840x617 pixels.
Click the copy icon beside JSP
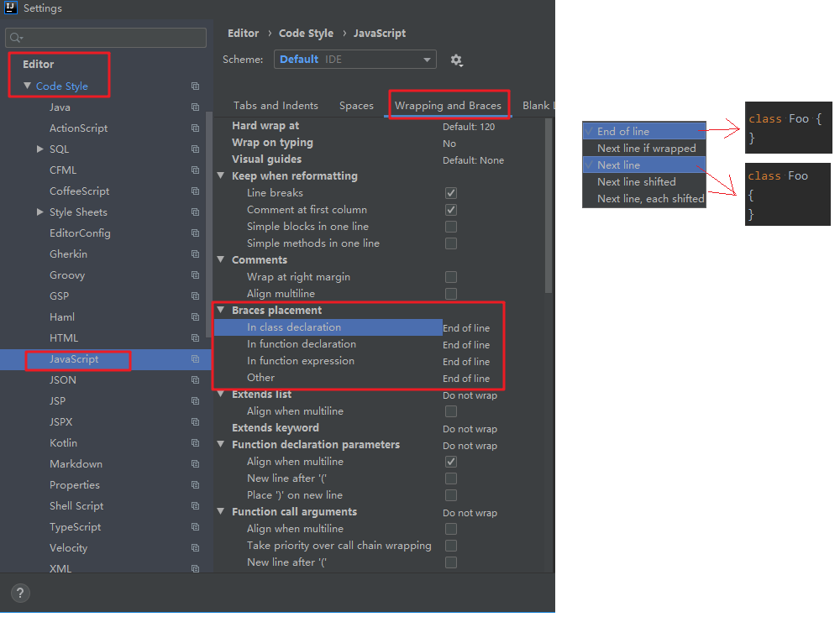point(196,400)
